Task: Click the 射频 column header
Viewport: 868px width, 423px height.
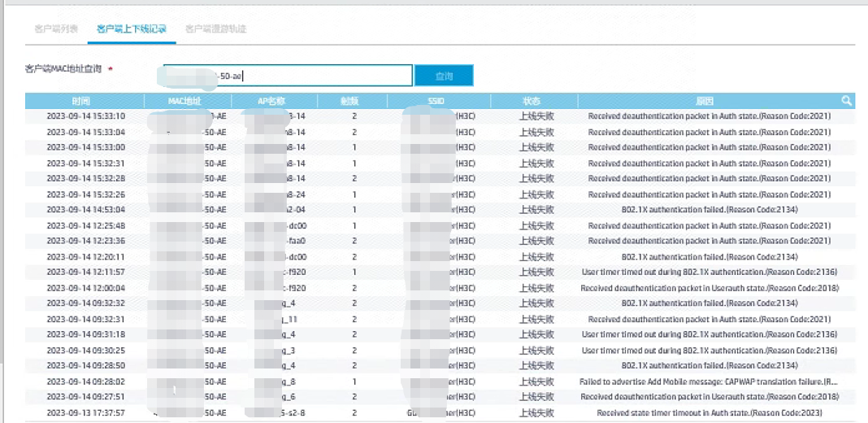Action: (350, 102)
